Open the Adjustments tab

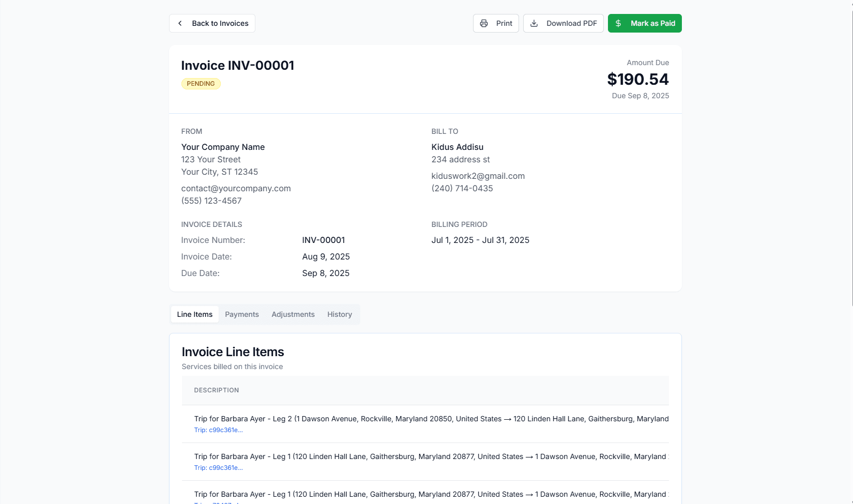pyautogui.click(x=293, y=314)
